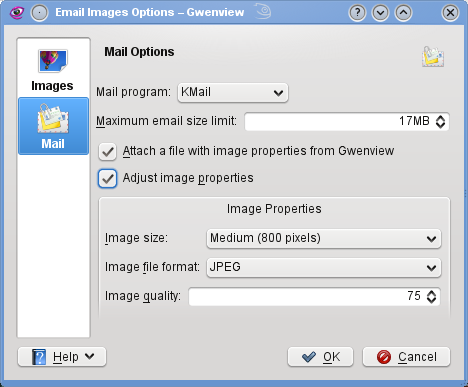Close the Email Images Options dialog

450,13
